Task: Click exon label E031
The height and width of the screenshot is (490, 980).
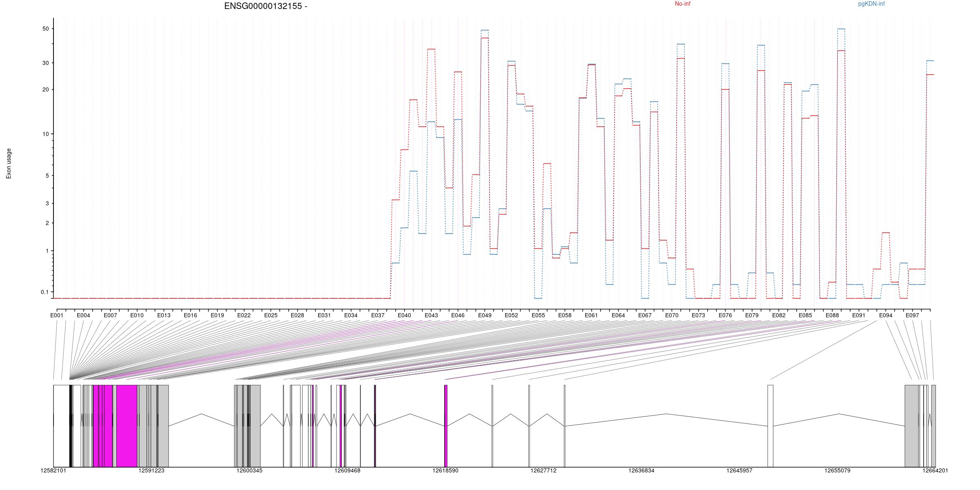Action: point(324,315)
